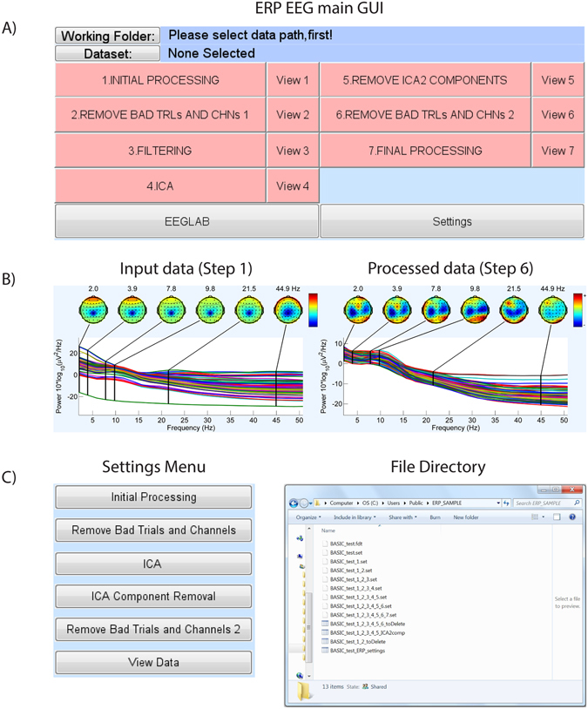Click the 2.0 Hz scalp map in Processed data
Screen dimensions: 588x709
(x=358, y=310)
